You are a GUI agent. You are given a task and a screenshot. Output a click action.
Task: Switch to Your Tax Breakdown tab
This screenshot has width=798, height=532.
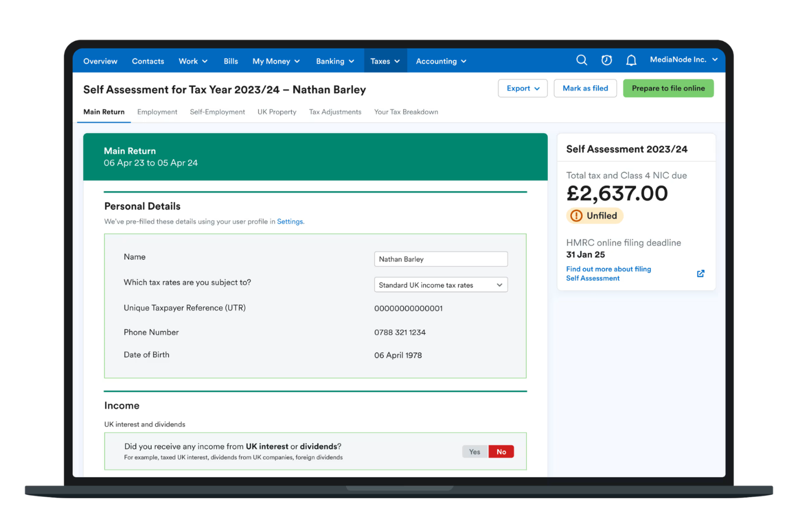406,112
